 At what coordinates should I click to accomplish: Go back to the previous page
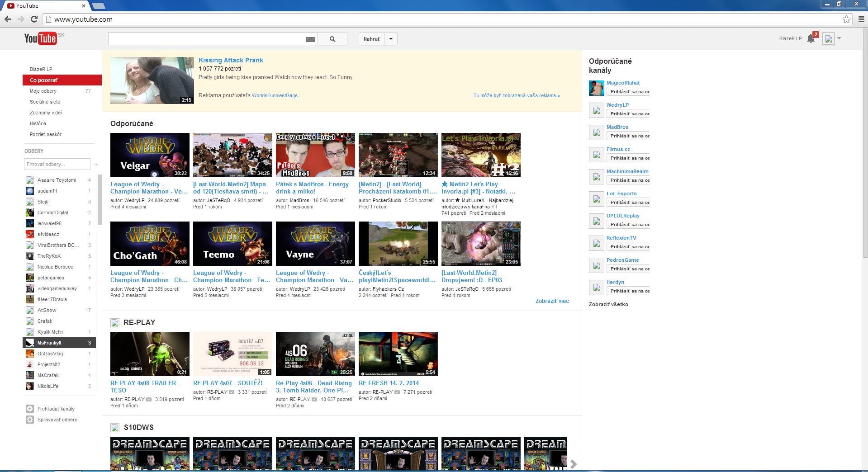coord(8,19)
